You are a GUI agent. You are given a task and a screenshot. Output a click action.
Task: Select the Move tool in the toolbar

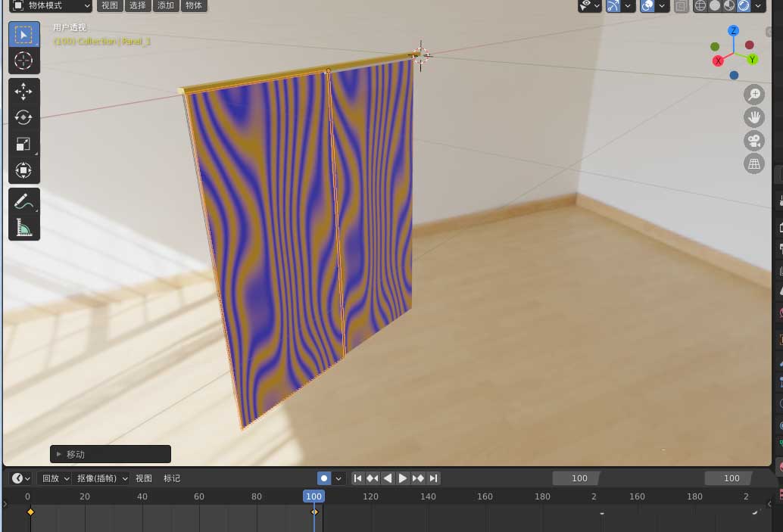[x=23, y=91]
